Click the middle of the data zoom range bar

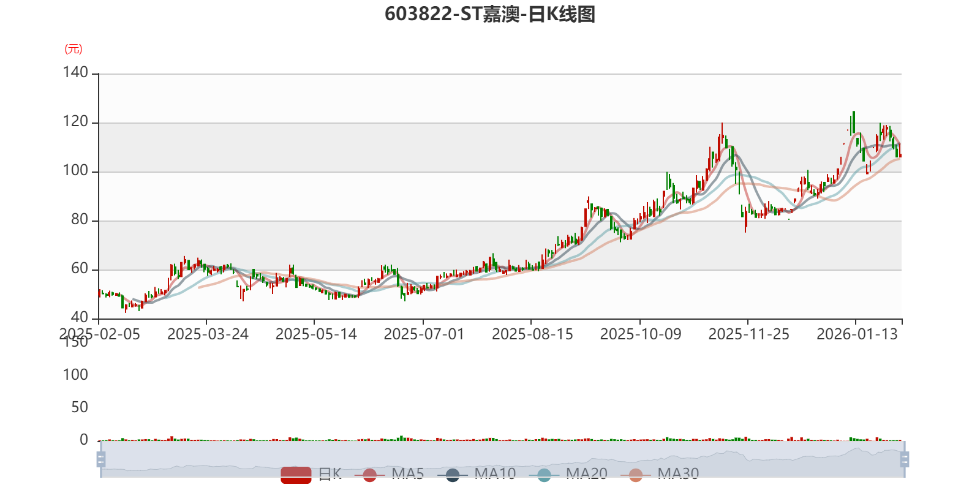tap(503, 459)
